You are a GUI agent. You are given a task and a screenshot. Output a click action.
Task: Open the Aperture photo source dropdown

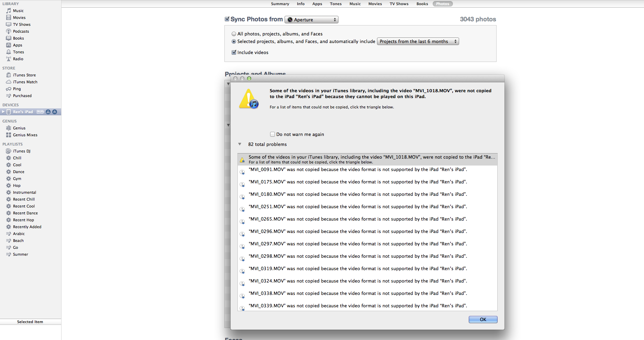(x=312, y=20)
